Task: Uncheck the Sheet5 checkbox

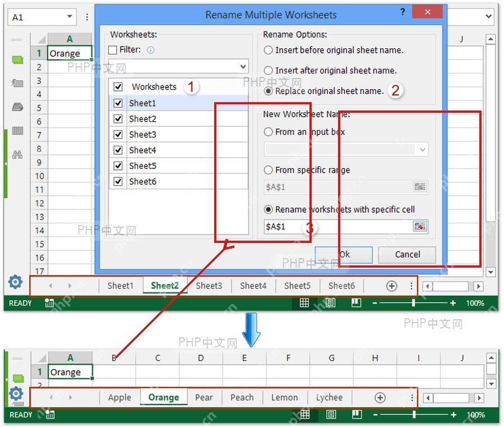Action: pos(118,166)
